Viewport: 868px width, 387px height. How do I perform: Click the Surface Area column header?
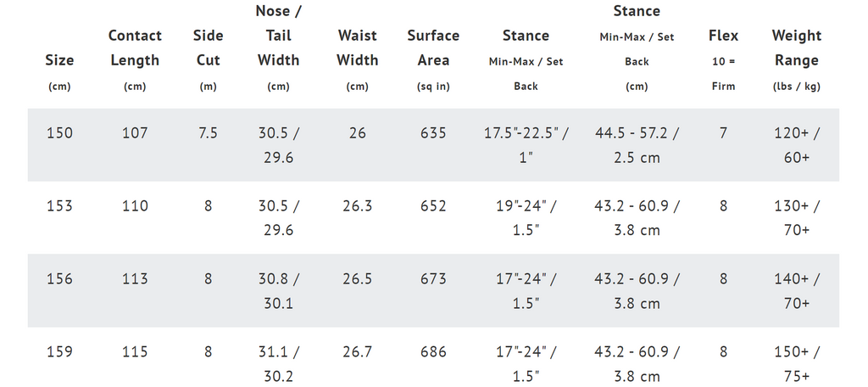[x=433, y=59]
